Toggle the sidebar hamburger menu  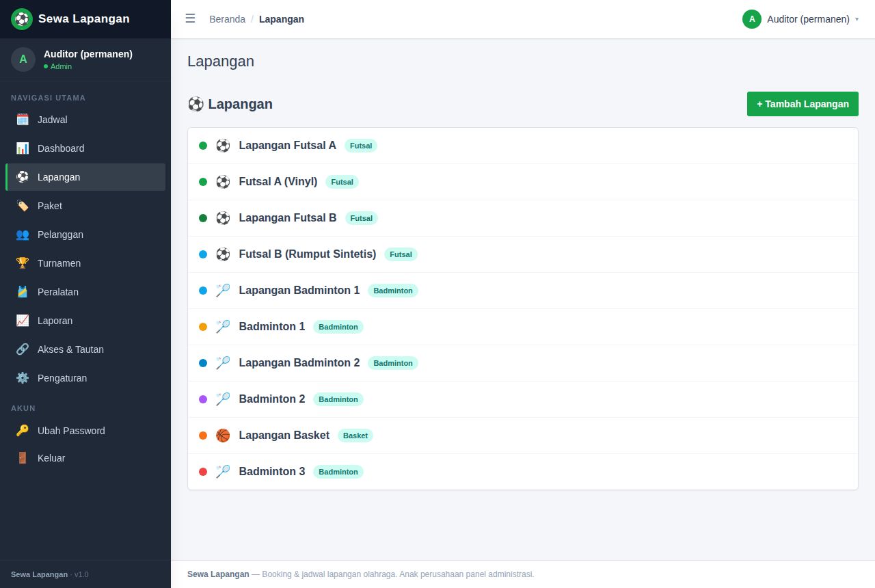tap(190, 18)
